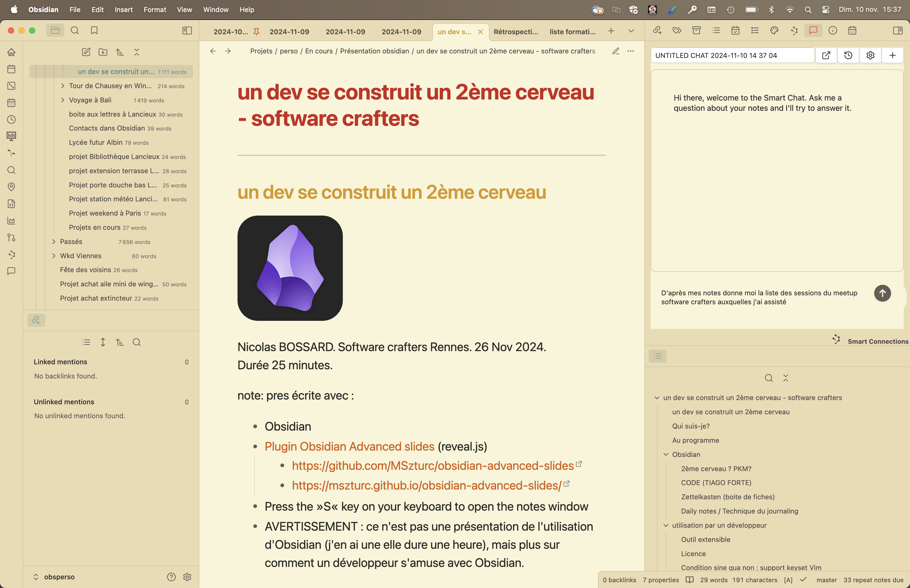This screenshot has width=910, height=588.
Task: Create new note in file explorer
Action: [x=86, y=52]
